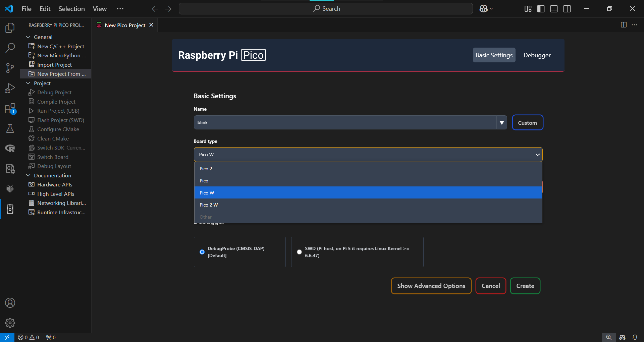Viewport: 644px width, 342px height.
Task: Open the Edit menu
Action: pyautogui.click(x=45, y=9)
